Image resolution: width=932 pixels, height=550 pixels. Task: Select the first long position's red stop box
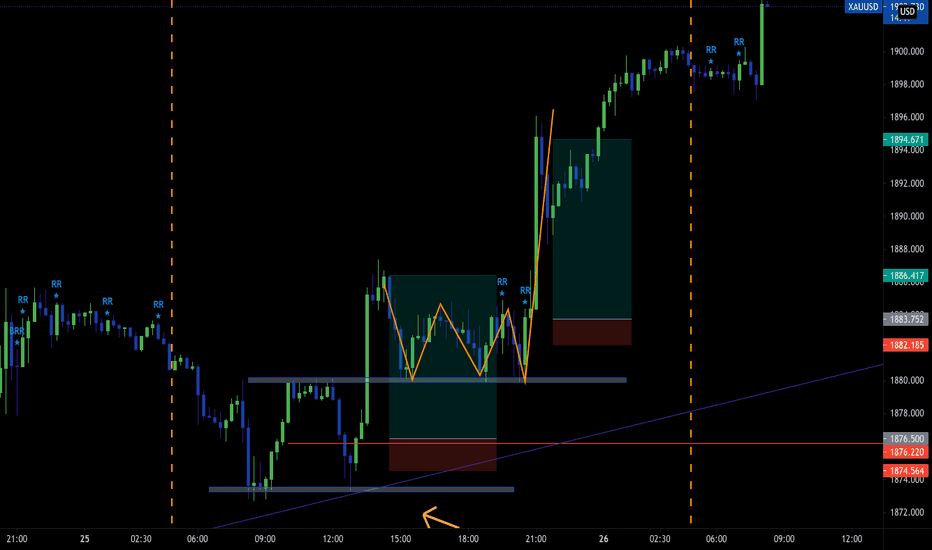443,455
